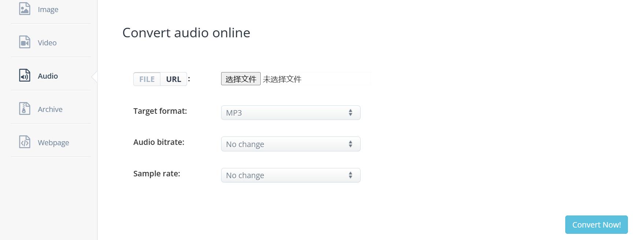Click the Audio document icon
Viewport: 644px width, 240px height.
[x=24, y=76]
